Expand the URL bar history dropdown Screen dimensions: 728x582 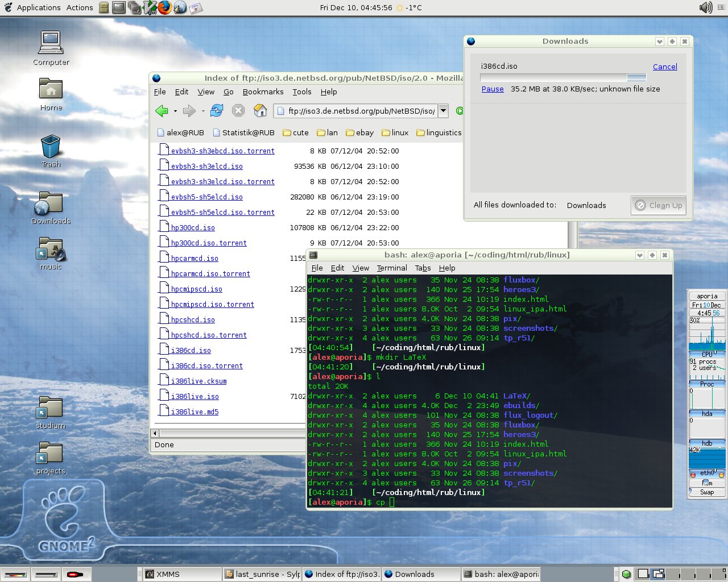pyautogui.click(x=444, y=111)
